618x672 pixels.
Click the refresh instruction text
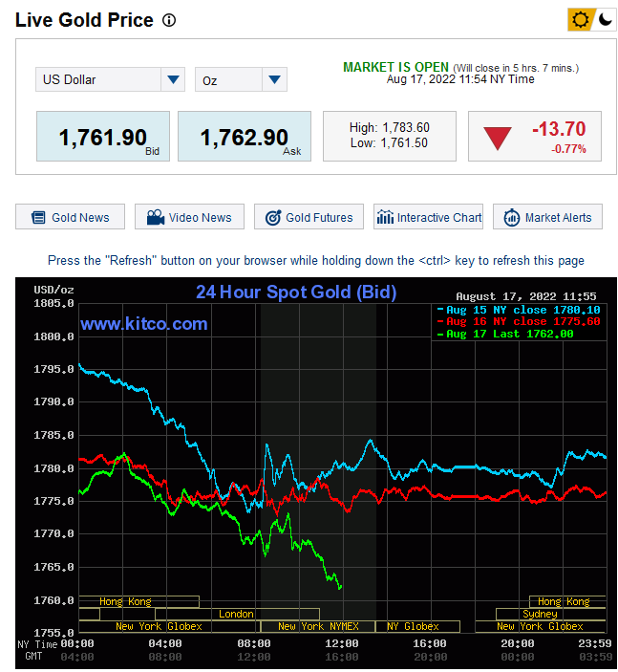pos(316,261)
